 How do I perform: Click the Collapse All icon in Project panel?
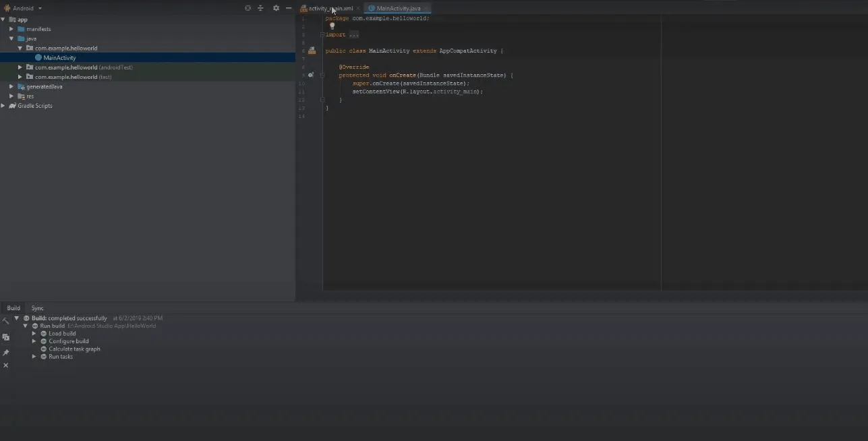(x=260, y=8)
